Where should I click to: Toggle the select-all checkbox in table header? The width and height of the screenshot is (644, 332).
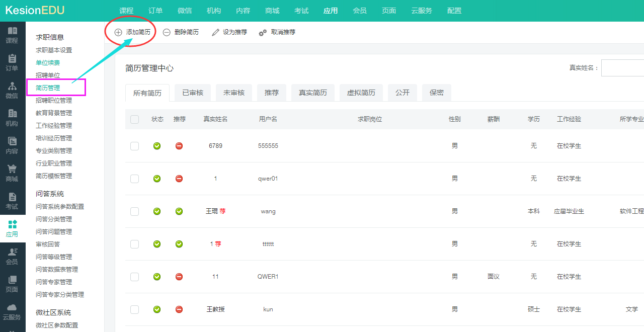pyautogui.click(x=134, y=119)
